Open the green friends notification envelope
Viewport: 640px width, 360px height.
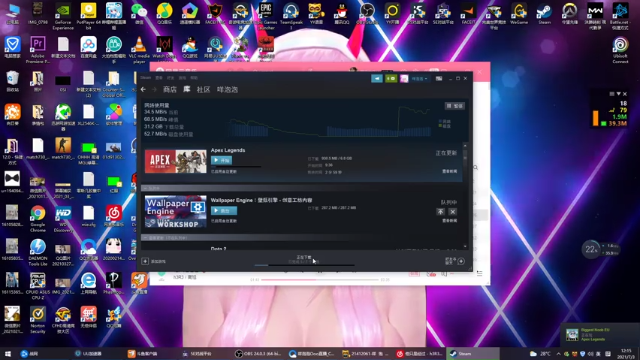tap(391, 78)
